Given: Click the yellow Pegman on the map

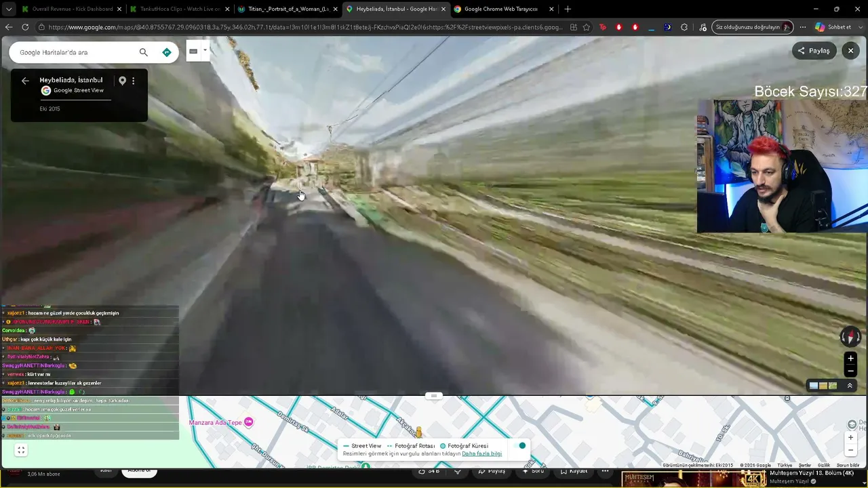Looking at the screenshot, I should click(418, 432).
